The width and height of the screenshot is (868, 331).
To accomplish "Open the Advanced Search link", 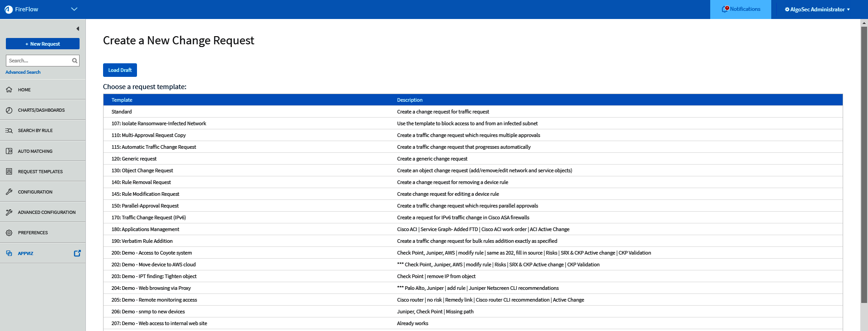I will coord(23,72).
